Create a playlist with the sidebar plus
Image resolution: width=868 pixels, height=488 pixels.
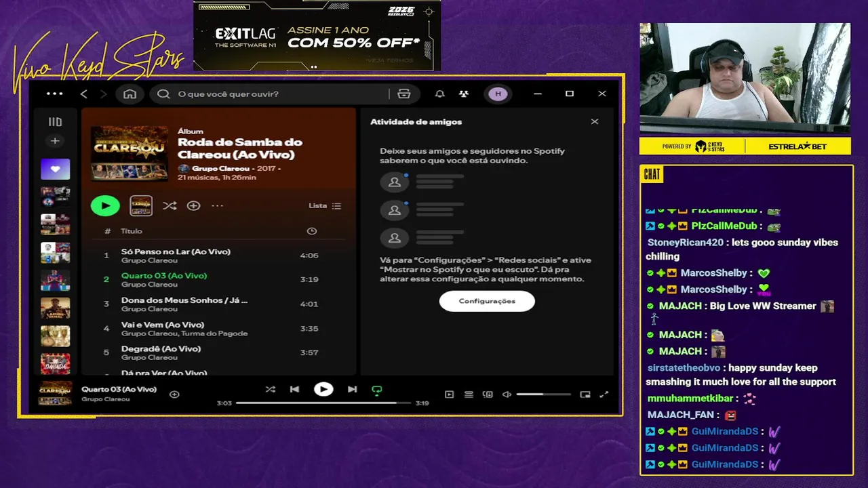pyautogui.click(x=55, y=141)
